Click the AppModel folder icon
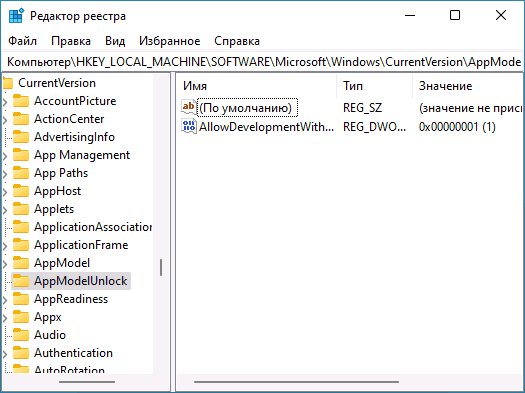The image size is (525, 393). point(21,263)
